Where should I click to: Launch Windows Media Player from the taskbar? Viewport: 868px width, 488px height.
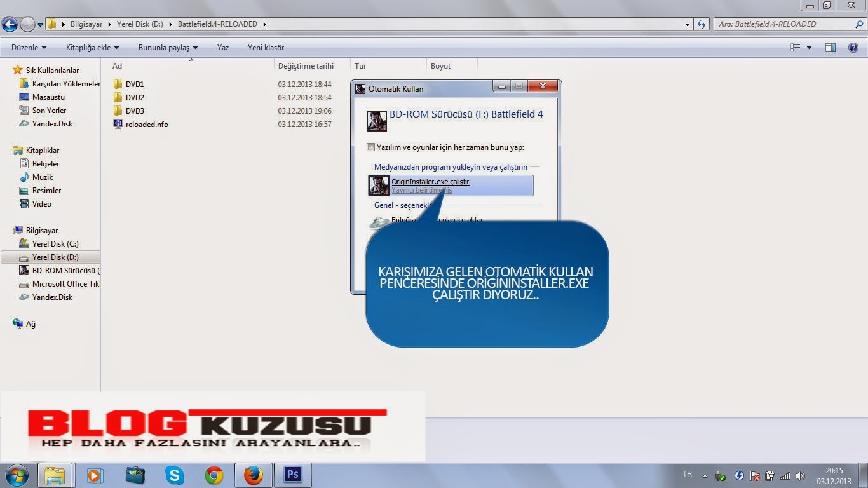pyautogui.click(x=95, y=475)
